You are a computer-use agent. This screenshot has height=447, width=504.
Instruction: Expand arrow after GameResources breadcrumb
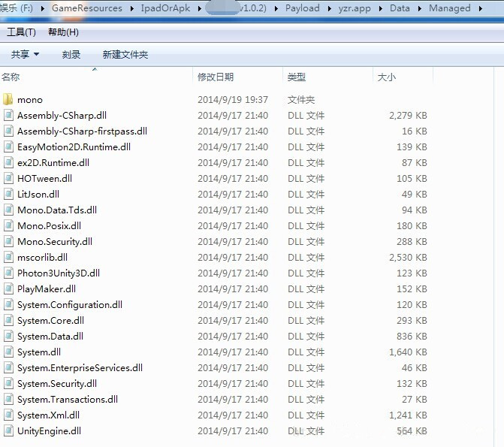click(x=131, y=9)
